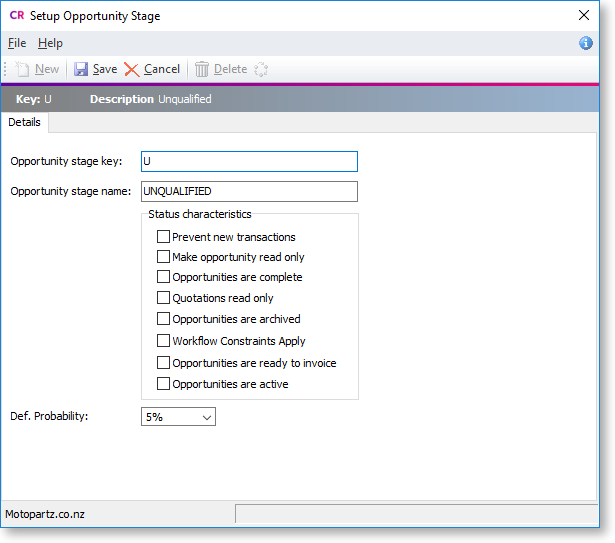Viewport: 615px width, 543px height.
Task: Click into Opportunity stage key field
Action: [x=249, y=161]
